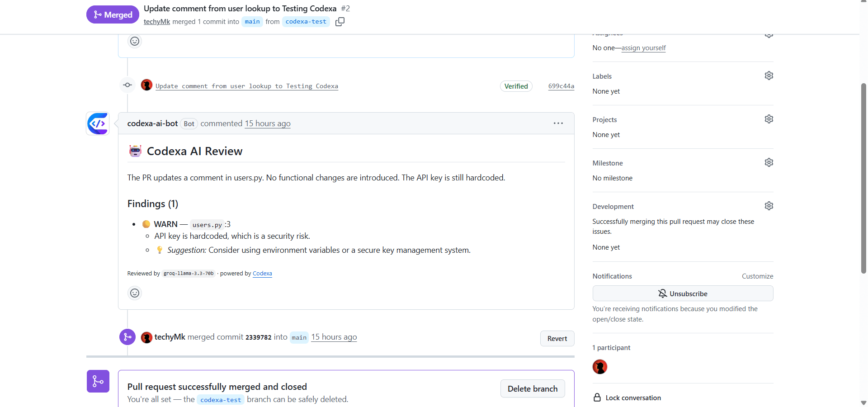Open commit hash 699c44a
The image size is (868, 407).
tap(561, 86)
